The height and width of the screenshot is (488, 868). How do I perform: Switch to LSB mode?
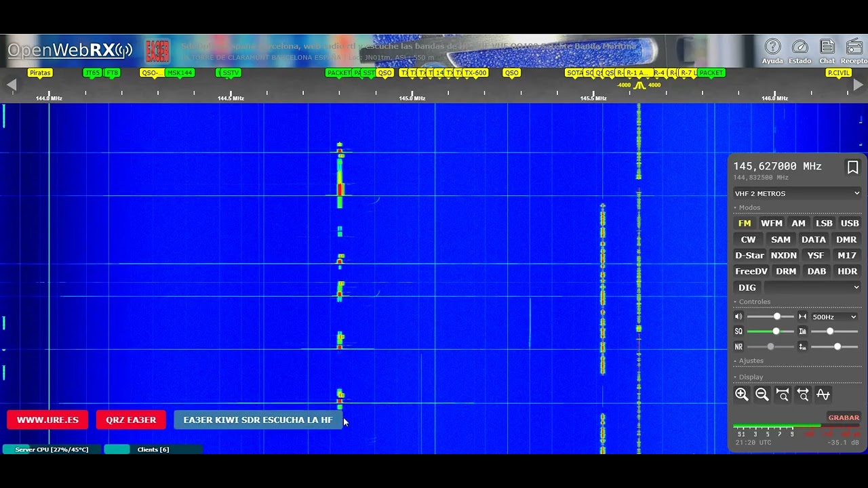[824, 224]
